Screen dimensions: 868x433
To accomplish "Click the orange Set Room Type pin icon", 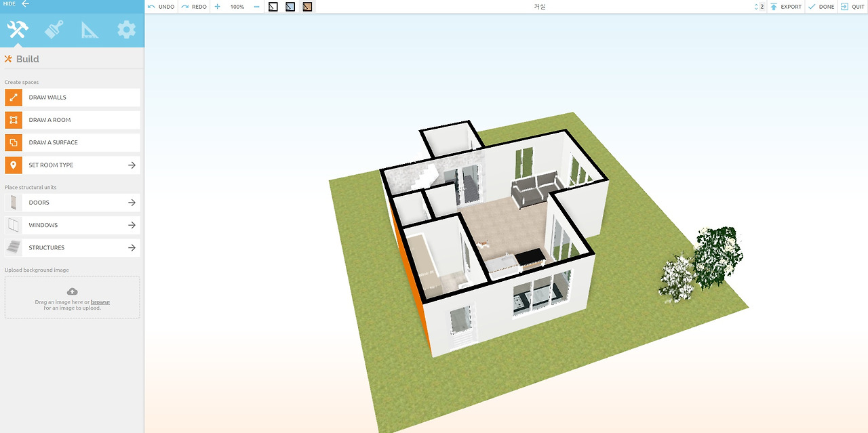I will pyautogui.click(x=14, y=165).
